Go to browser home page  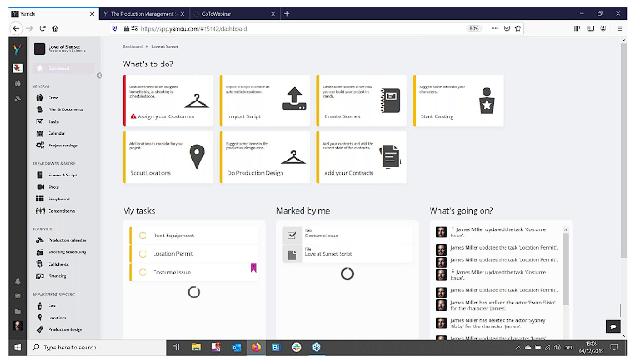click(55, 29)
